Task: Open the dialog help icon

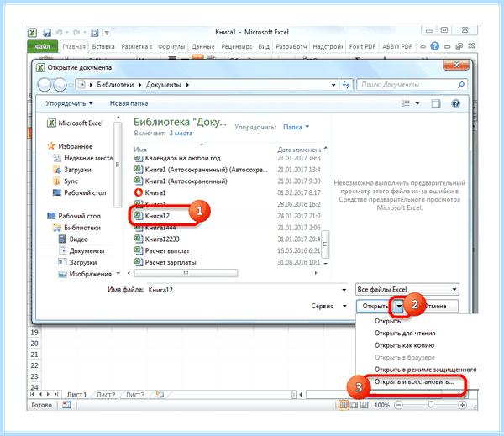Action: [455, 103]
